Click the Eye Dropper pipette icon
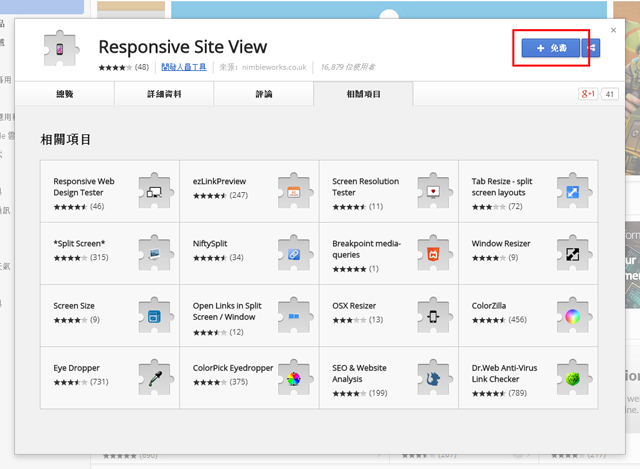 click(156, 378)
